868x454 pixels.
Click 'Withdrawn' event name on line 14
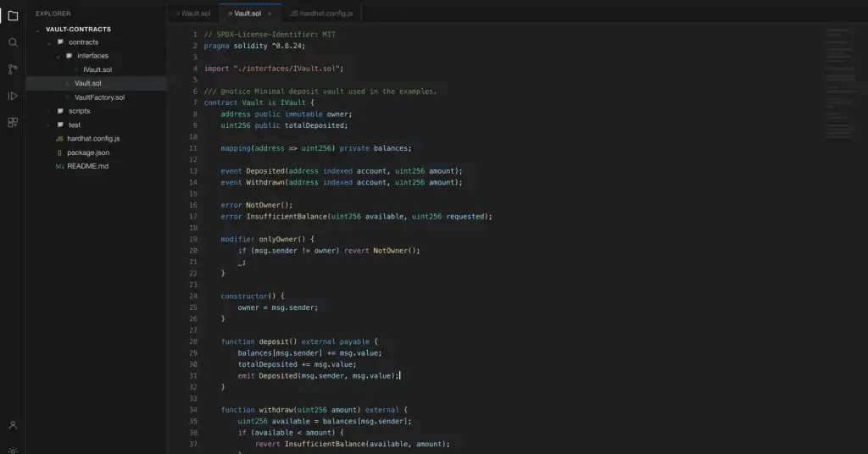[265, 182]
